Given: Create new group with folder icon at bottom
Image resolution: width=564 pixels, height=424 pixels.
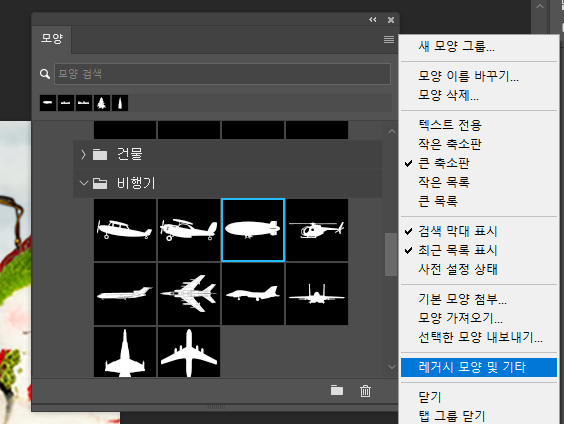Looking at the screenshot, I should [337, 391].
